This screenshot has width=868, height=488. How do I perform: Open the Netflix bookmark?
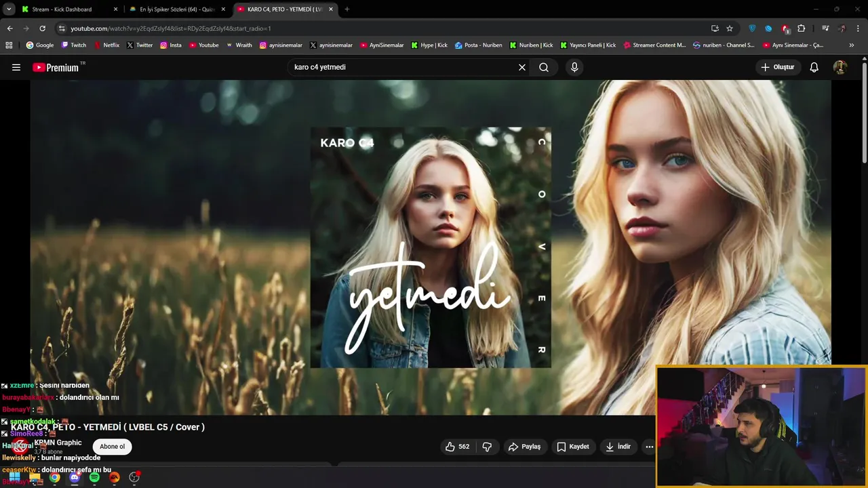tap(106, 45)
